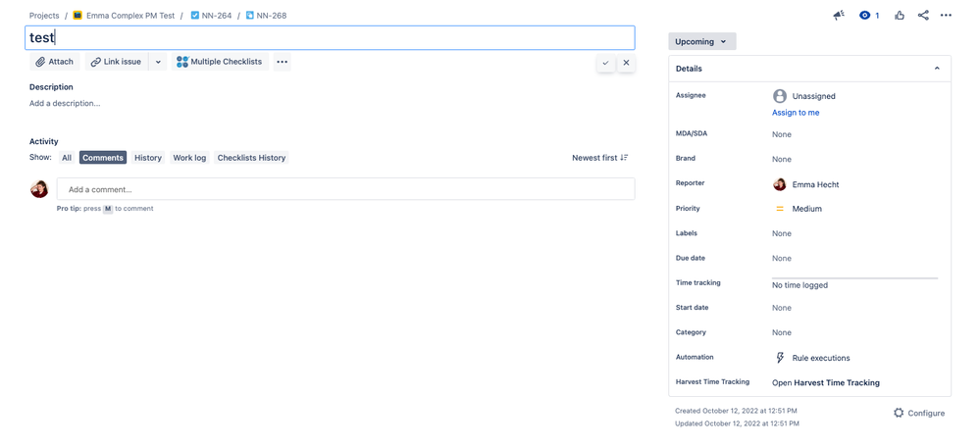Go to Projects breadcrumb
The height and width of the screenshot is (447, 980).
coord(44,16)
